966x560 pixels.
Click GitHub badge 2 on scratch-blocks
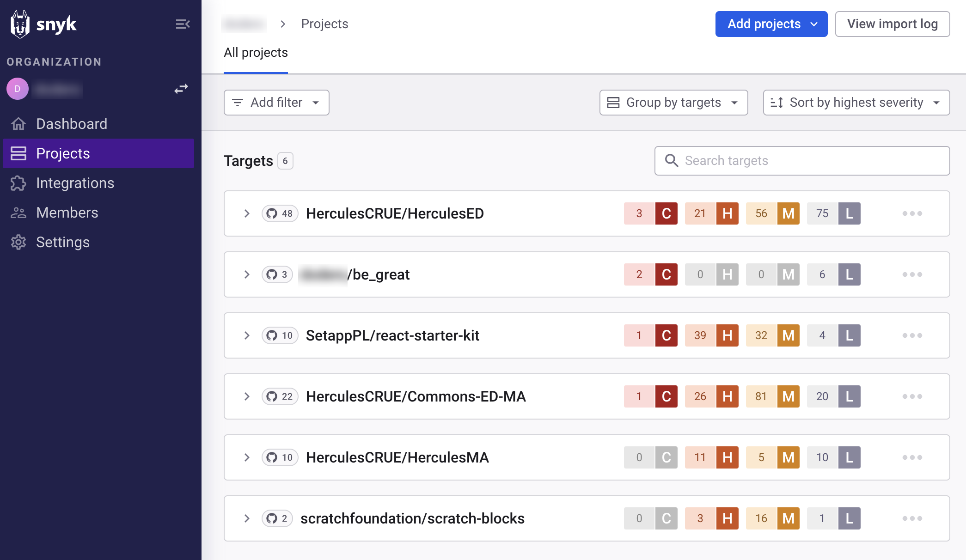pos(277,518)
